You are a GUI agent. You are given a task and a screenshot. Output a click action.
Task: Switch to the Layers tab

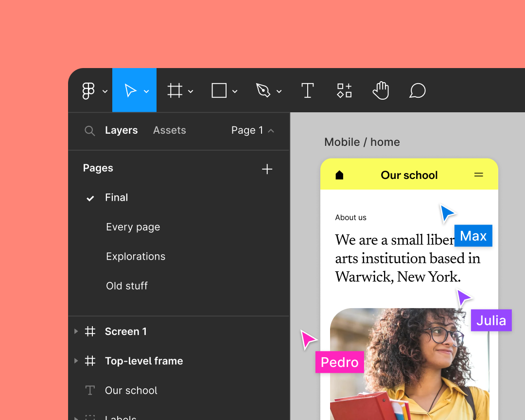121,130
